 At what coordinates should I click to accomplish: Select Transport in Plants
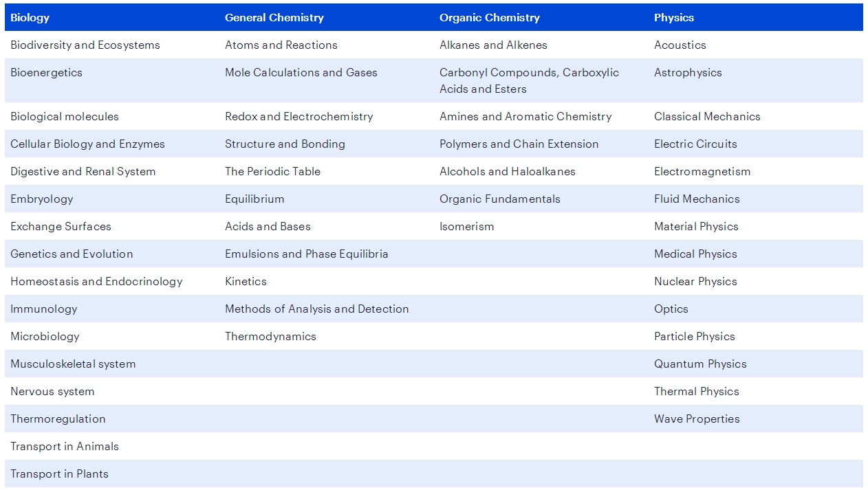click(x=59, y=474)
